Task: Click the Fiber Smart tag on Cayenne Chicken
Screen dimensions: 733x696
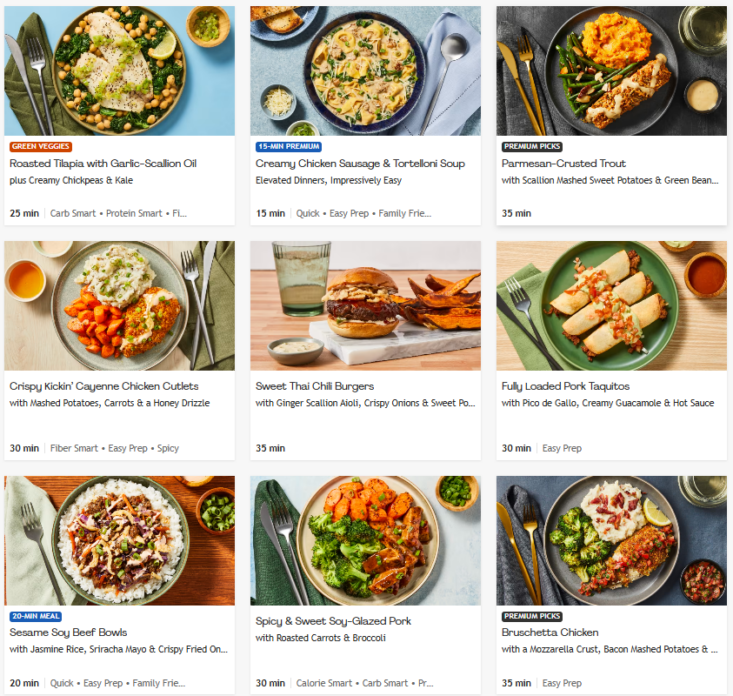Action: pos(74,448)
